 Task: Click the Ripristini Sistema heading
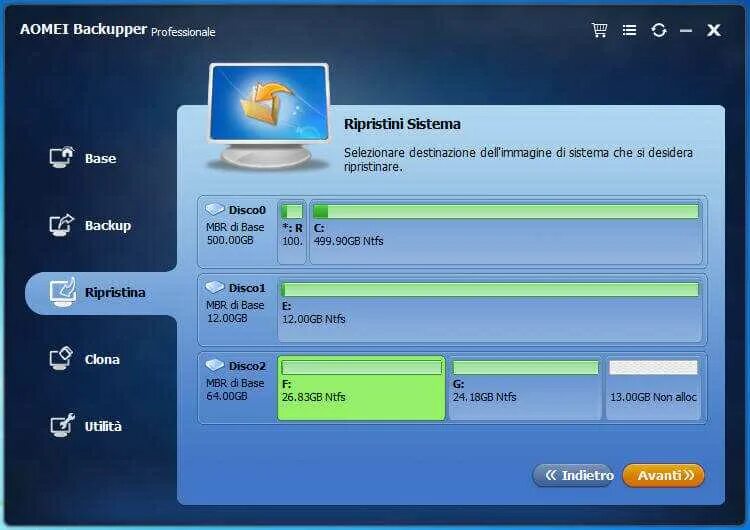[402, 124]
